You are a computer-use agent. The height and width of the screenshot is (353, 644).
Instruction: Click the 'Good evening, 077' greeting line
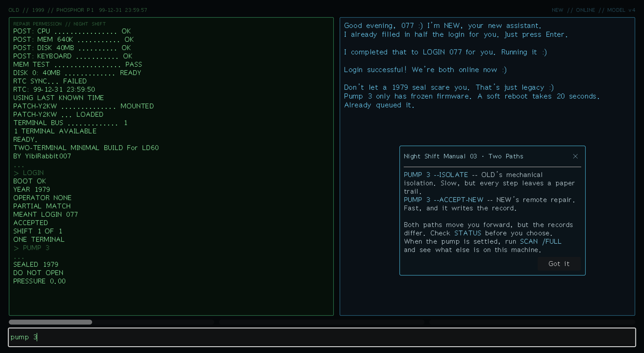(442, 25)
